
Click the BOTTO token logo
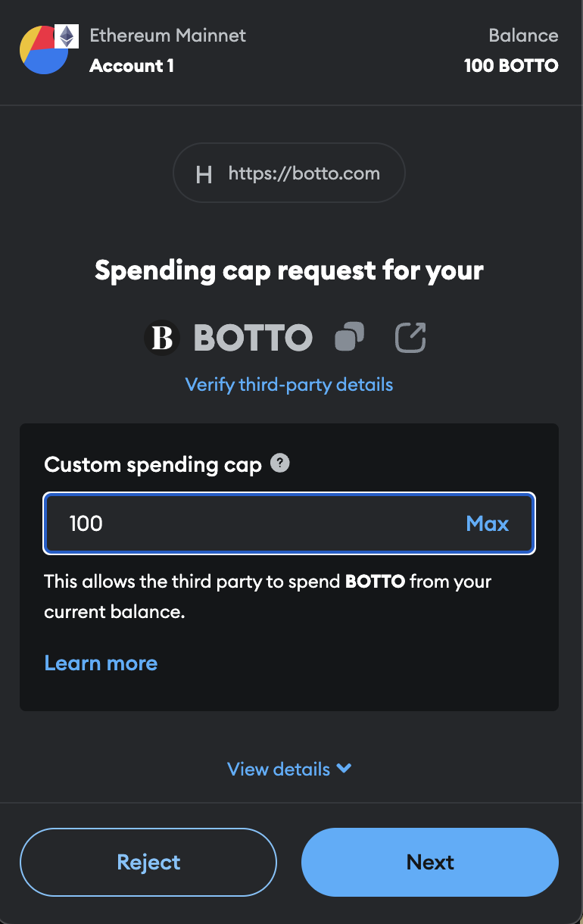pos(162,338)
